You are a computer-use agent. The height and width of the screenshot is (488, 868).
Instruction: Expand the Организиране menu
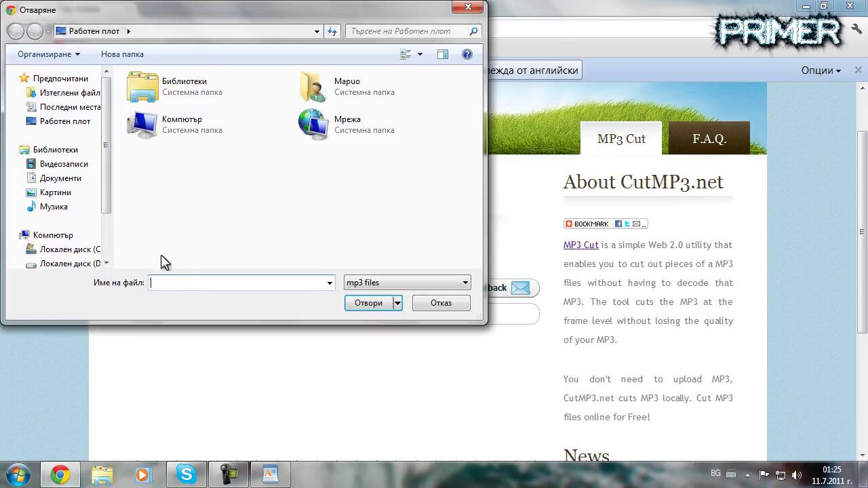(49, 54)
